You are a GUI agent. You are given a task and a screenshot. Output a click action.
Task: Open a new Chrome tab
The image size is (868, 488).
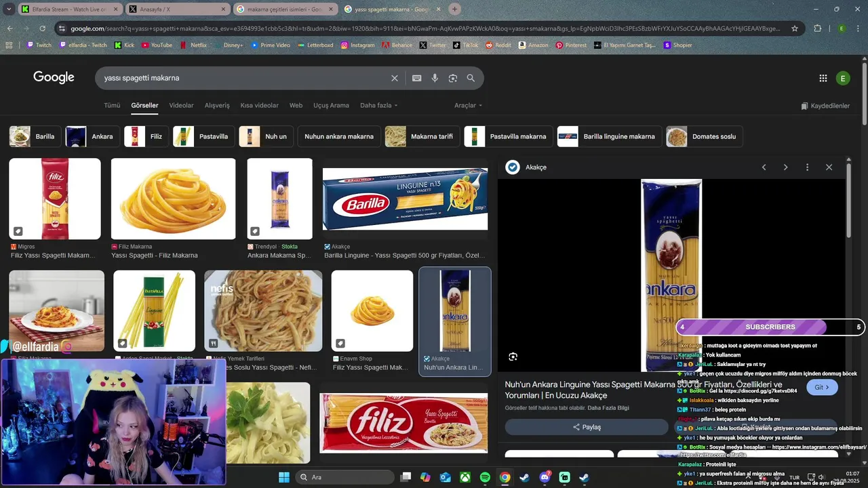pyautogui.click(x=454, y=9)
